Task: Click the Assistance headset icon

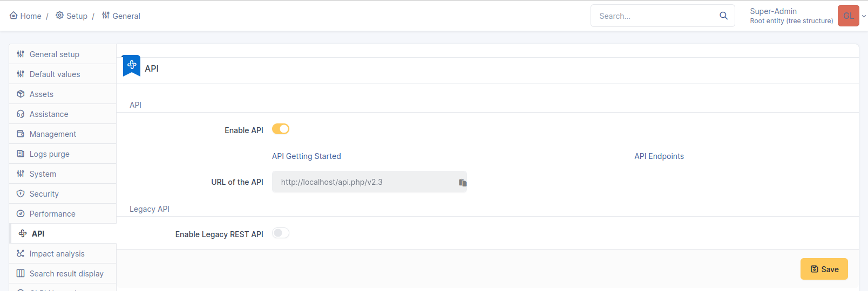Action: point(21,114)
